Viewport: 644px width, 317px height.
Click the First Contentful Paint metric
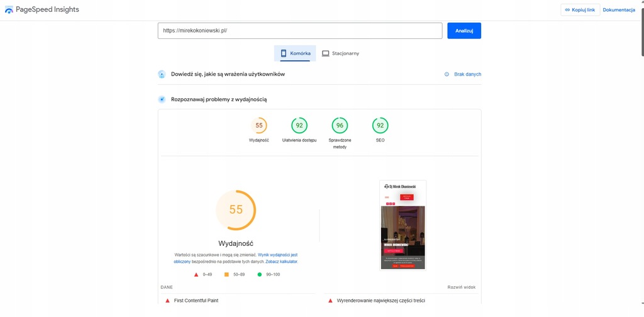pyautogui.click(x=196, y=301)
